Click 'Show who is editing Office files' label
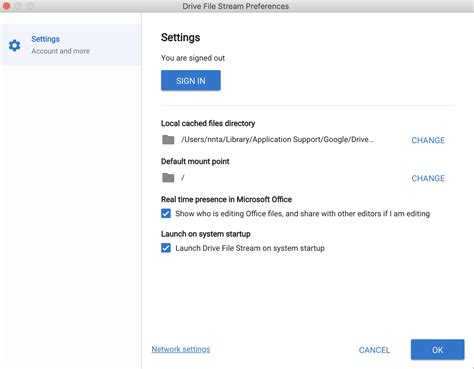The width and height of the screenshot is (474, 369). pos(302,214)
